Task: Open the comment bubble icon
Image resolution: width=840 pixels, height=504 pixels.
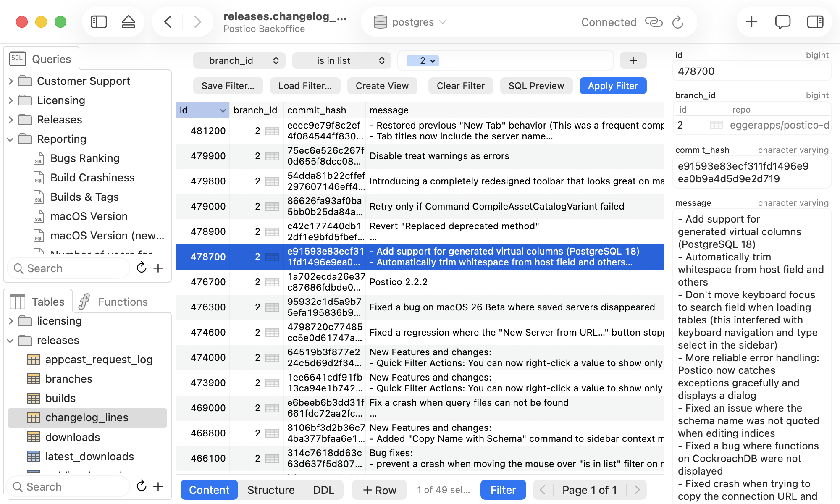Action: (783, 22)
